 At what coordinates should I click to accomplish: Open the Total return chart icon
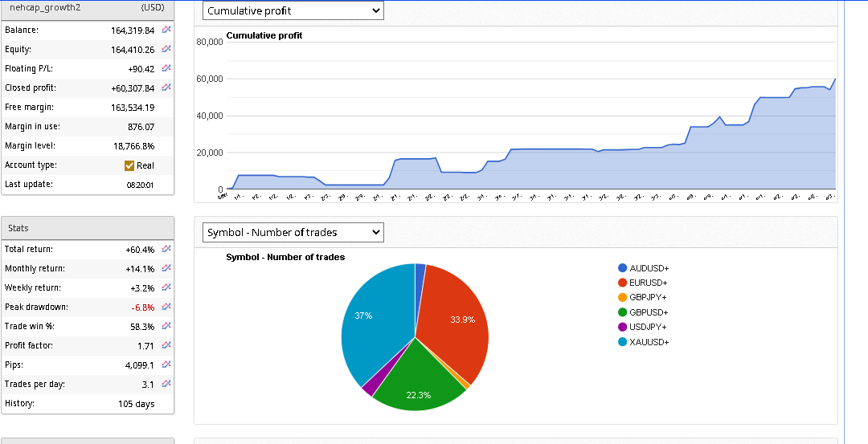[x=166, y=249]
